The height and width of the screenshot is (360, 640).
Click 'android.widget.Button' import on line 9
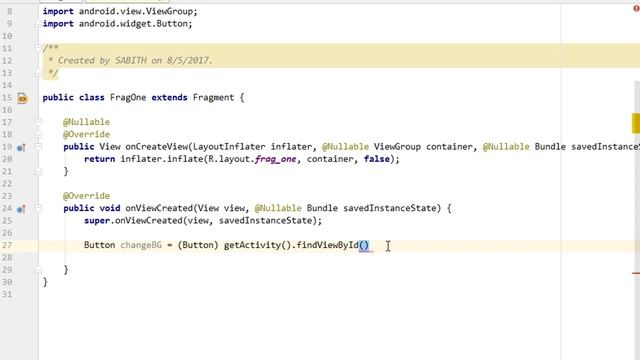tap(133, 24)
